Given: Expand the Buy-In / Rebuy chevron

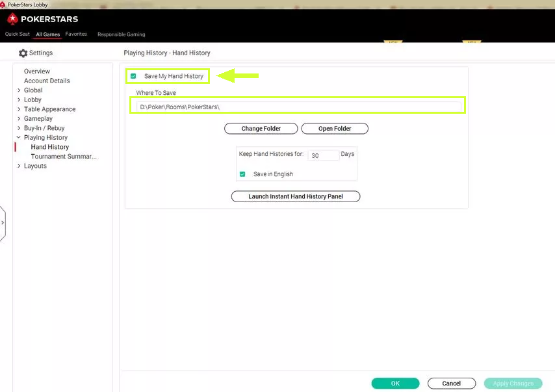Looking at the screenshot, I should [x=19, y=128].
